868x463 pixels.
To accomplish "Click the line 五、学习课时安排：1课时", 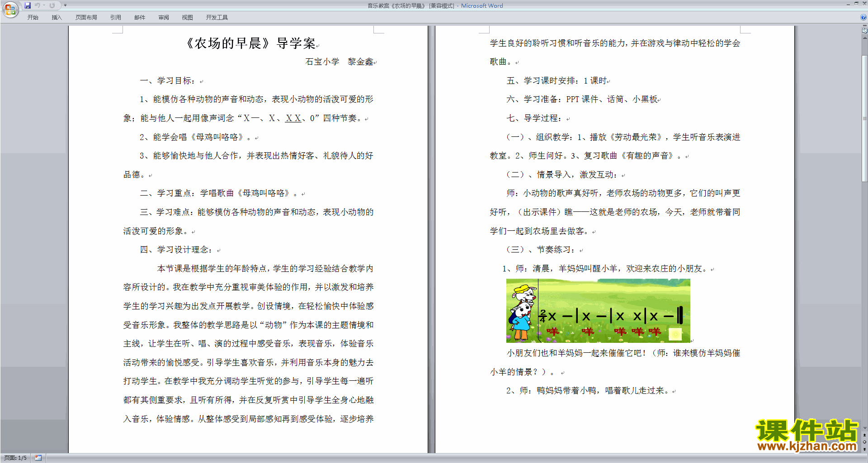I will point(557,81).
